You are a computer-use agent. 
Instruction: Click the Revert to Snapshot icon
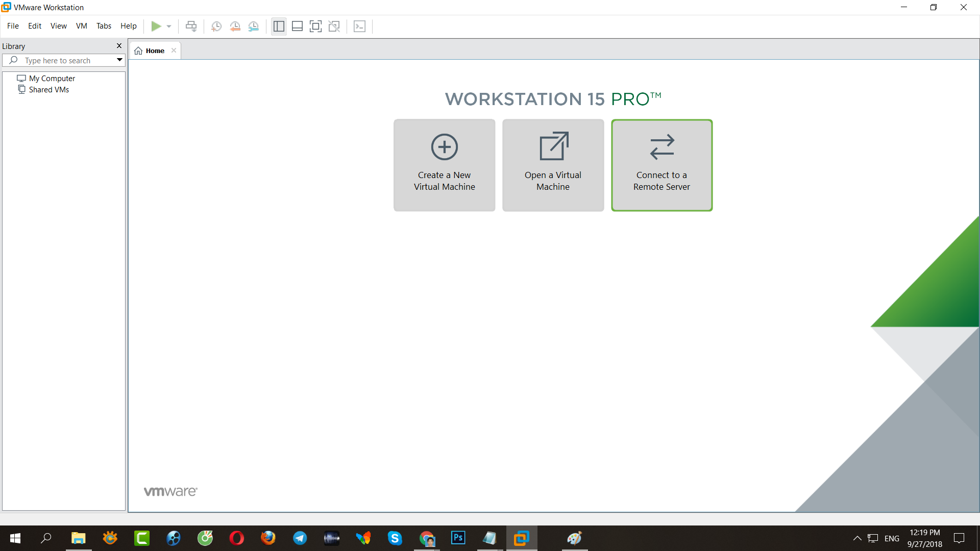click(x=235, y=26)
